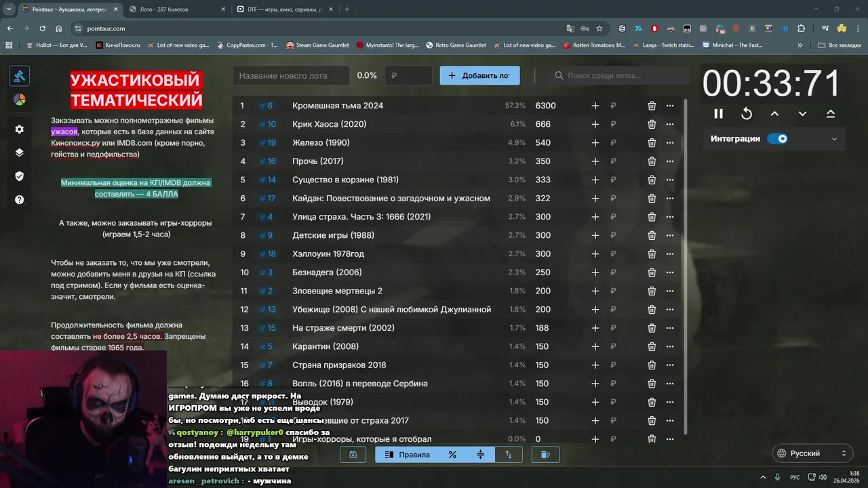
Task: Open the shield check icon in sidebar
Action: tap(19, 176)
